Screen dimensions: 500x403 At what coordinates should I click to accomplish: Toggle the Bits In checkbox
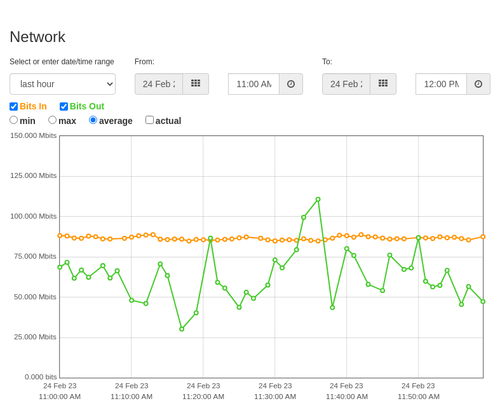[14, 106]
